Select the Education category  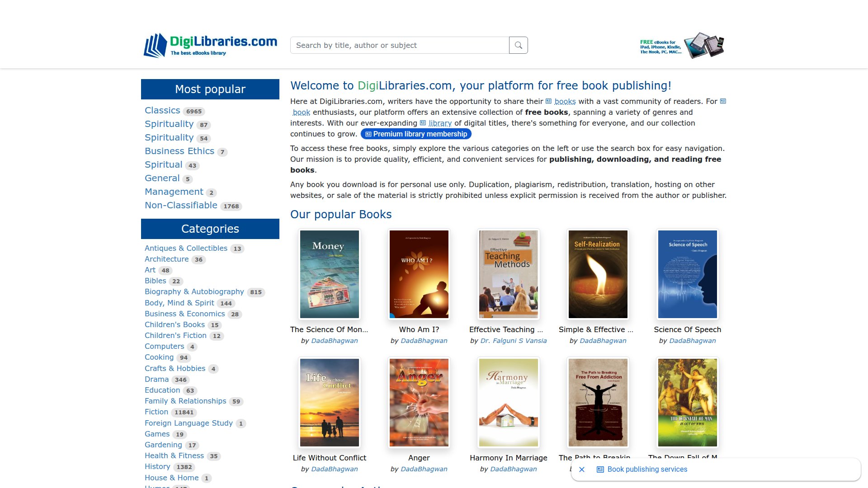[x=162, y=390]
